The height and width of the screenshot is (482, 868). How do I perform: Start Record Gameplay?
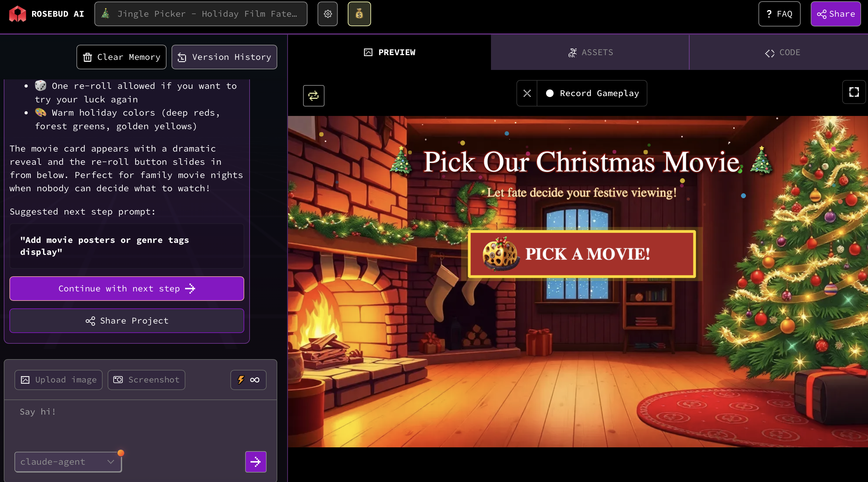(592, 94)
